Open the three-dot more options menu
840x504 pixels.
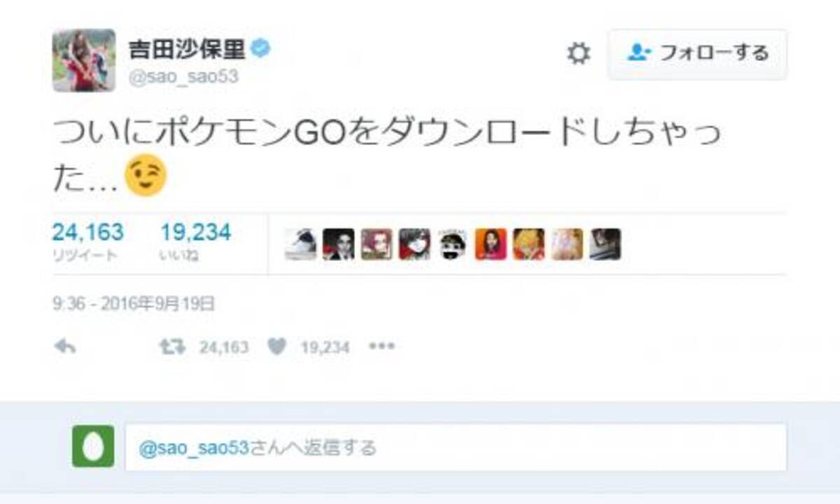[x=381, y=346]
